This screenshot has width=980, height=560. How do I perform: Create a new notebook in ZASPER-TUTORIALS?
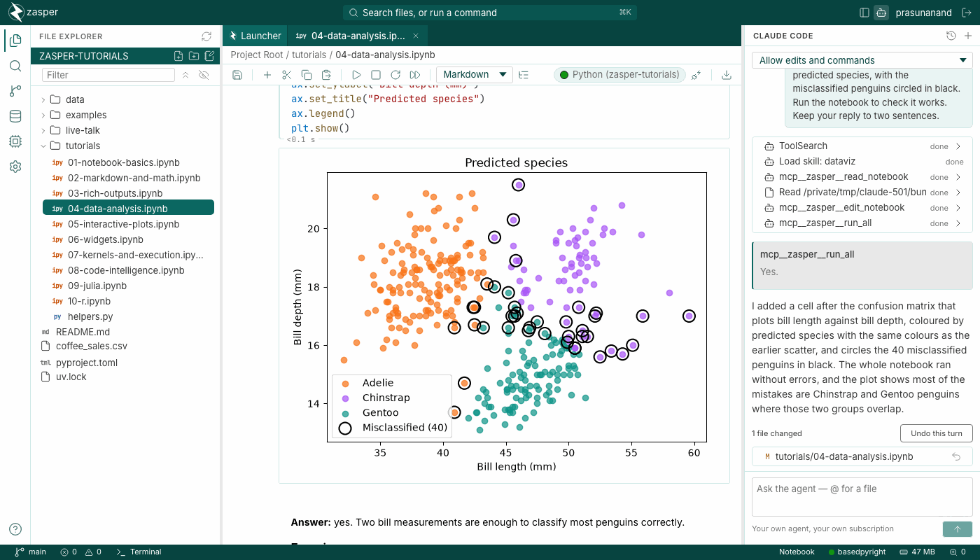209,56
